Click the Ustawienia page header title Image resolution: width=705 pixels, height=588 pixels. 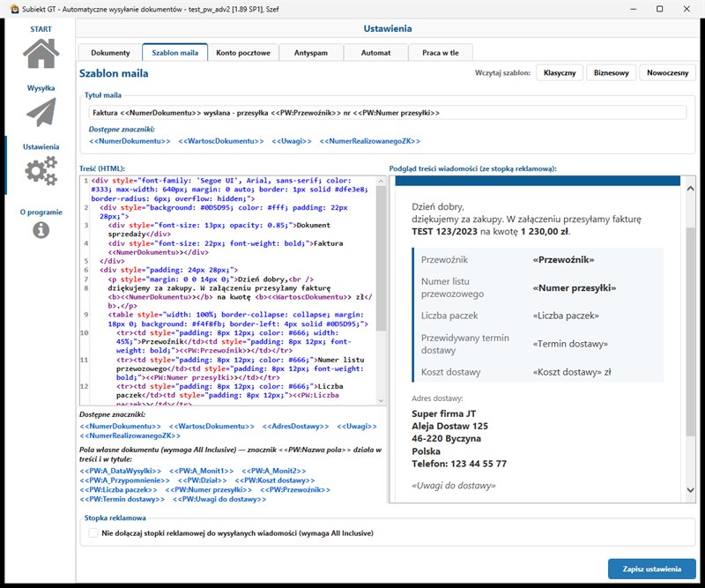point(388,29)
